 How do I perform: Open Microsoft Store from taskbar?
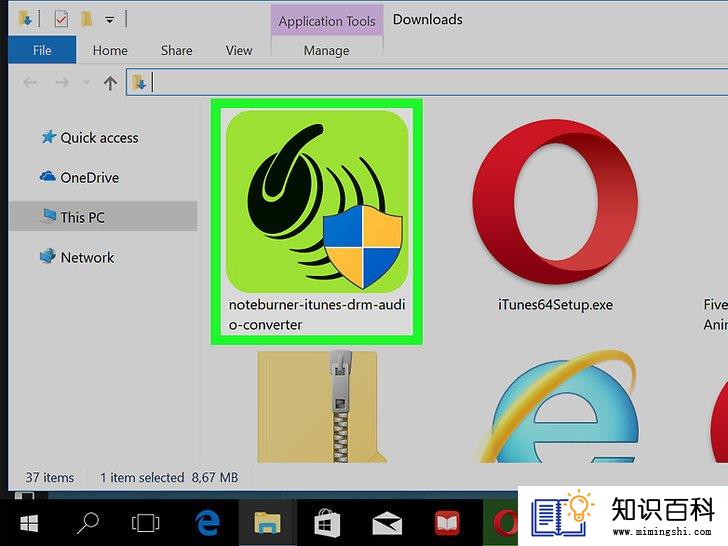tap(327, 523)
